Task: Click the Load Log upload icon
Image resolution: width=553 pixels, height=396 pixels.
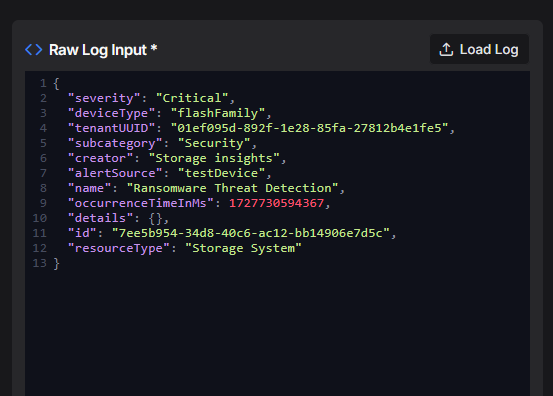Action: 446,49
